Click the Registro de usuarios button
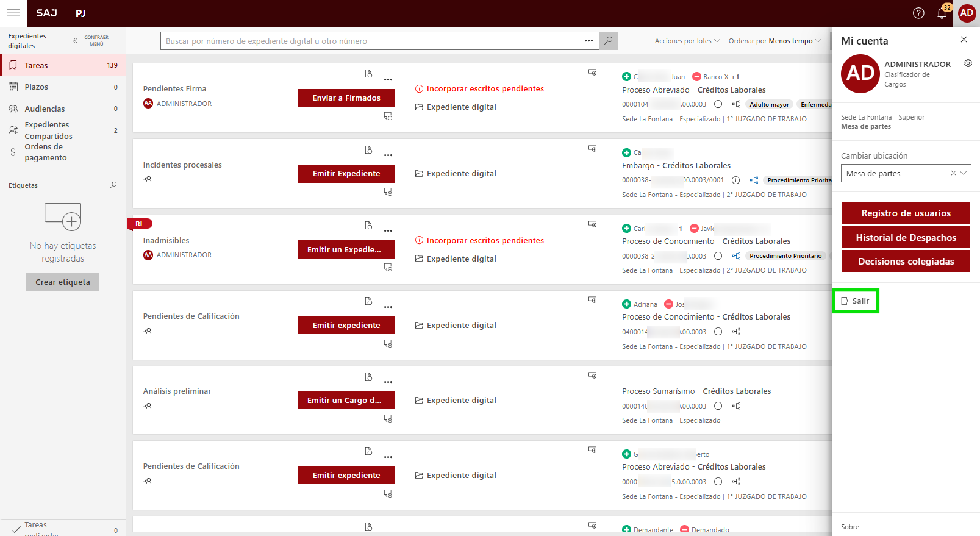This screenshot has height=536, width=980. 906,213
